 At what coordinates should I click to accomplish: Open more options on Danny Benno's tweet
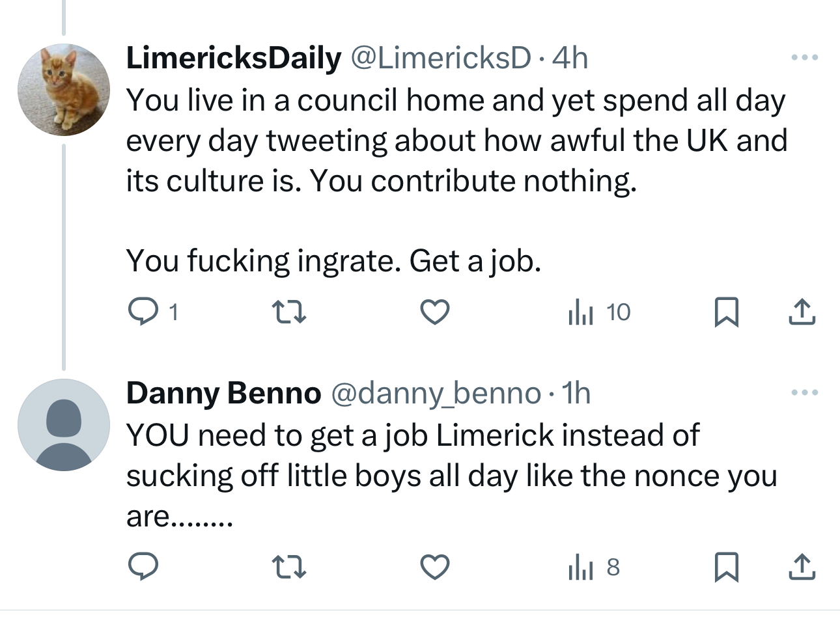click(804, 392)
